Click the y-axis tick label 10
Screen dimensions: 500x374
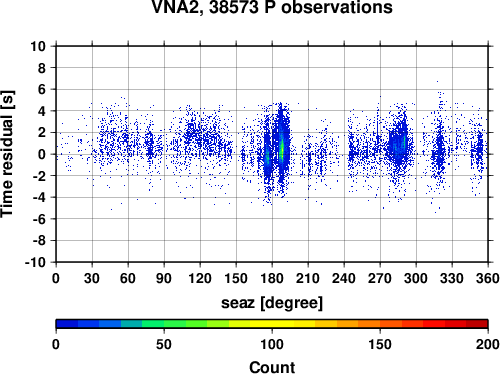tap(38, 46)
